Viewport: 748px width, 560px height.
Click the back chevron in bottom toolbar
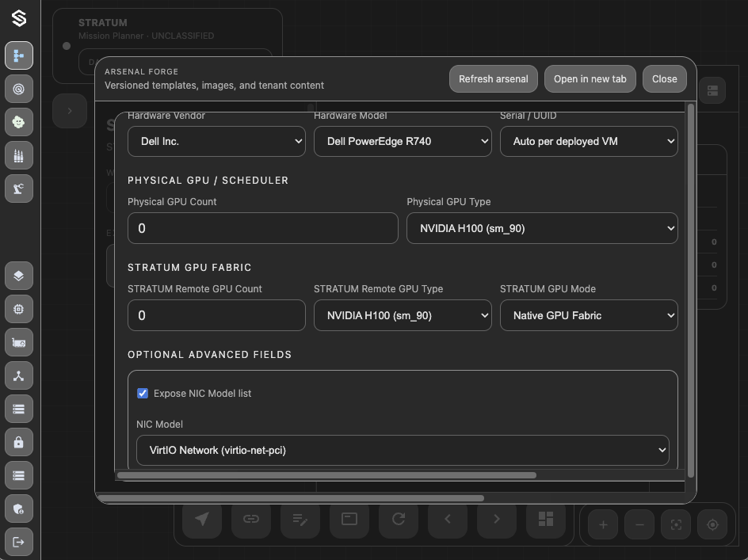point(448,519)
